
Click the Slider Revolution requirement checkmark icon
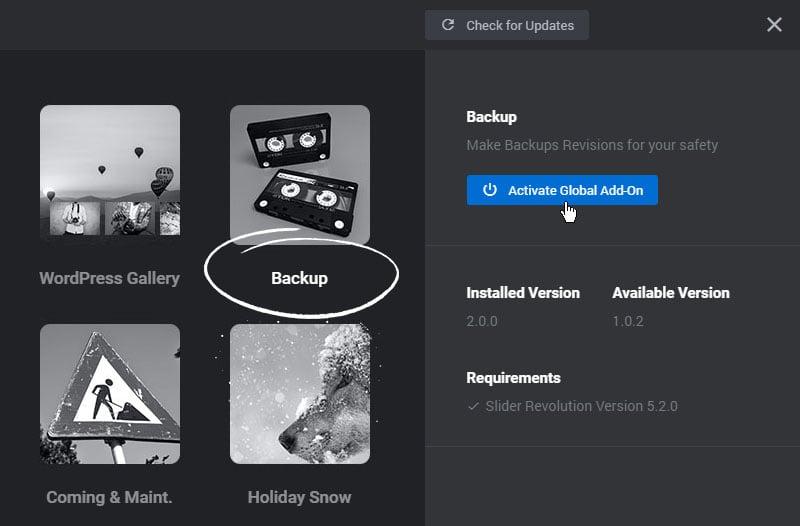coord(473,406)
